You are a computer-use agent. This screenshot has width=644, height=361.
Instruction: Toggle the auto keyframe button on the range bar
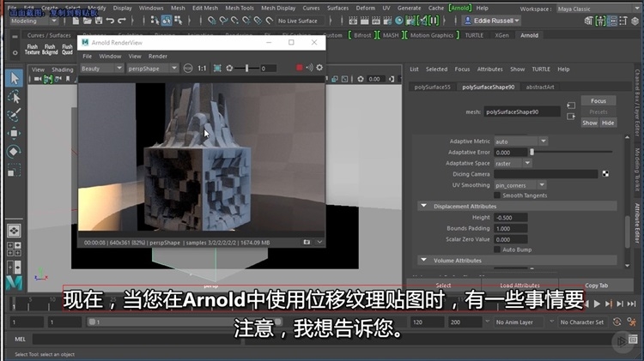(x=617, y=322)
